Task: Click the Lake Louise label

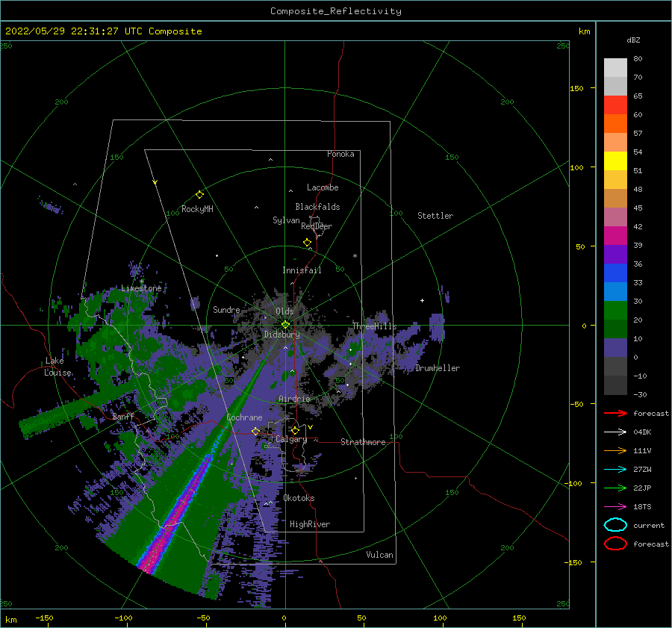Action: [57, 367]
